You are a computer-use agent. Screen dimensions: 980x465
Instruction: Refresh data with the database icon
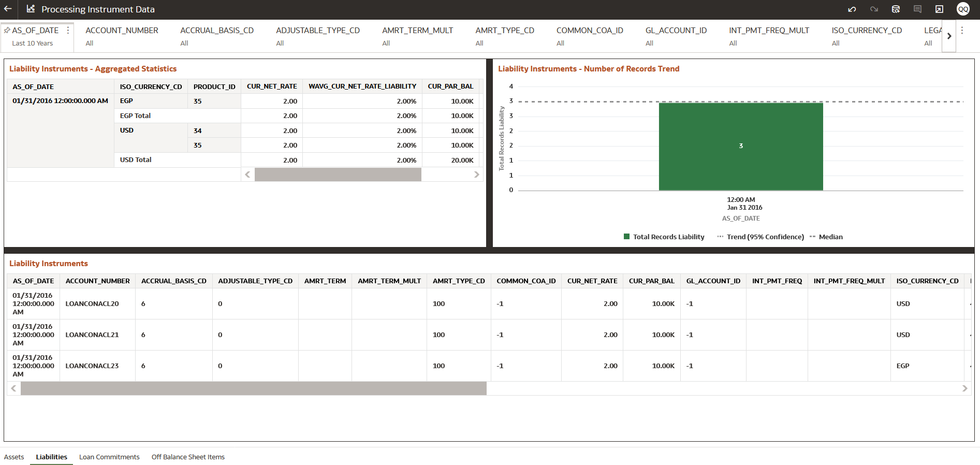[x=896, y=9]
